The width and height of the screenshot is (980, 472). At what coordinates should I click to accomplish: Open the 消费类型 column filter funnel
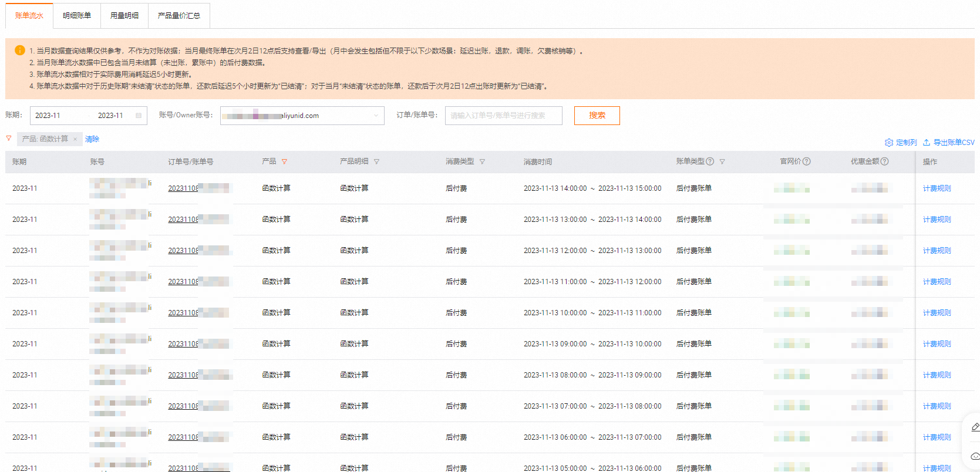482,161
